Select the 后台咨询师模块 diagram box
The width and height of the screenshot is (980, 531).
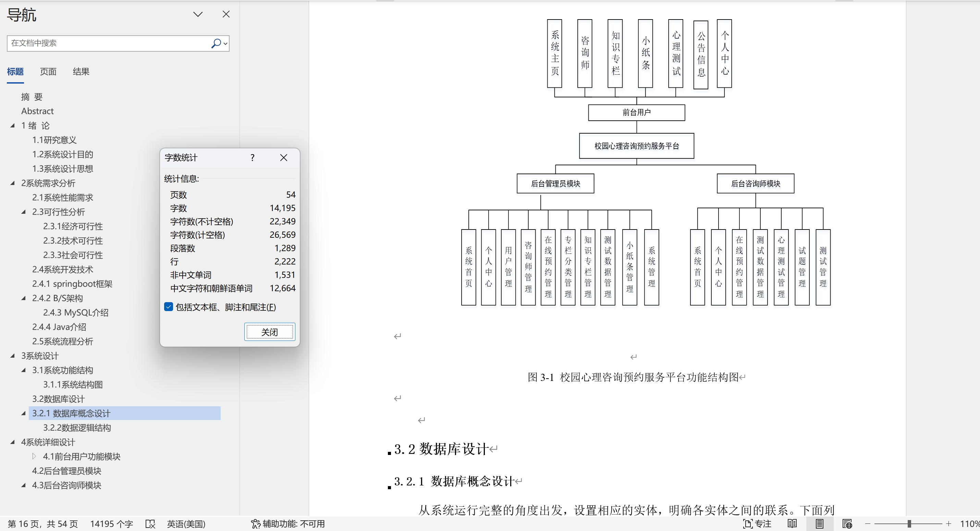click(x=756, y=184)
